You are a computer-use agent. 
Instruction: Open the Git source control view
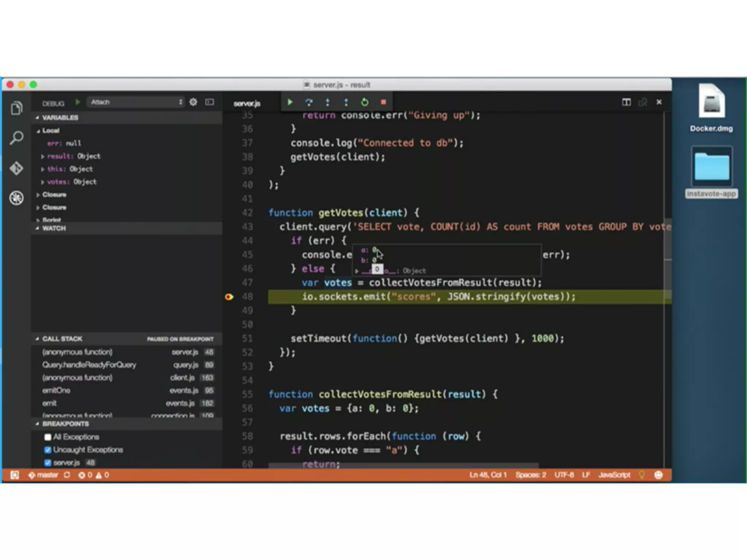16,168
